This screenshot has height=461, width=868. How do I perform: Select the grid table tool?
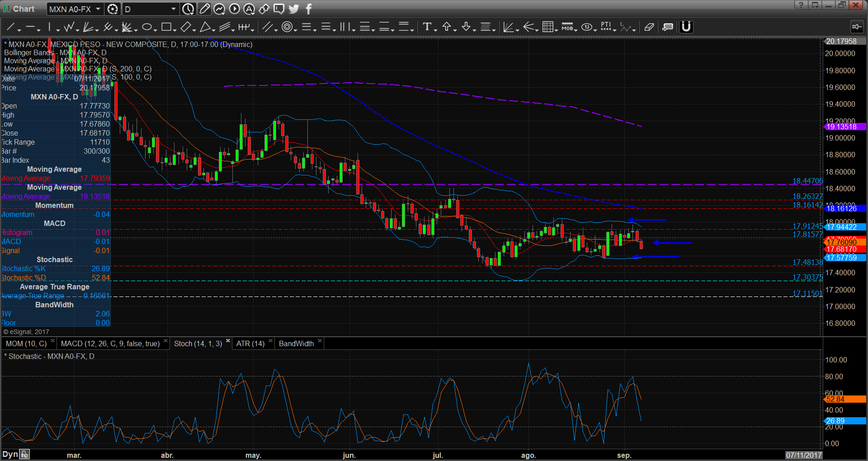tap(547, 27)
